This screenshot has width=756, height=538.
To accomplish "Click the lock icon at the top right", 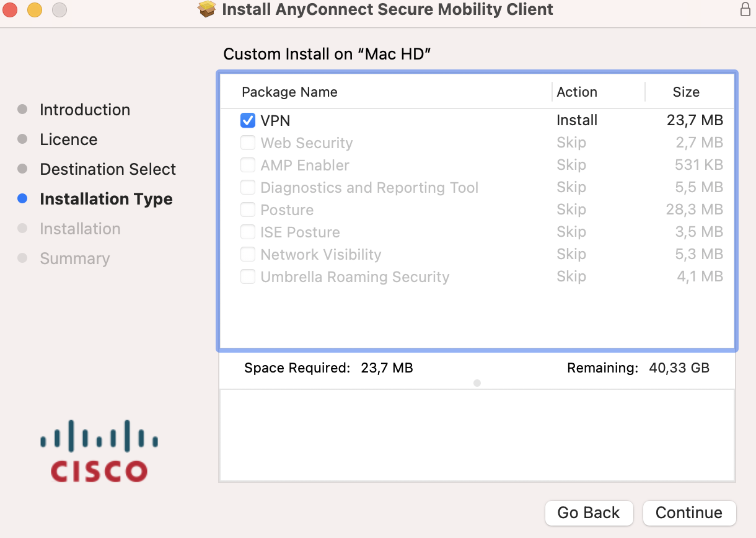I will [746, 9].
